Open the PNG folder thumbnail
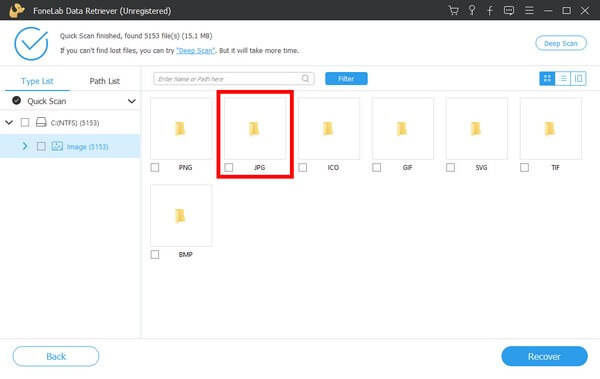 pyautogui.click(x=181, y=128)
